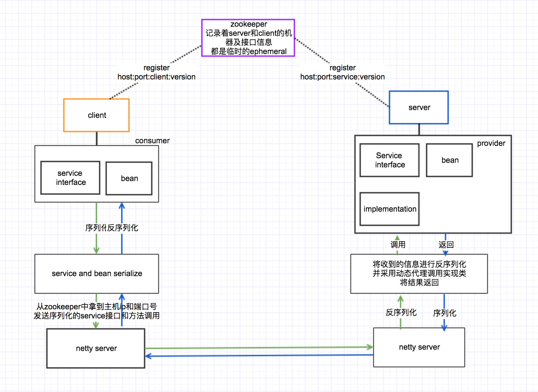Click the register host:port:service:version label

click(x=343, y=72)
